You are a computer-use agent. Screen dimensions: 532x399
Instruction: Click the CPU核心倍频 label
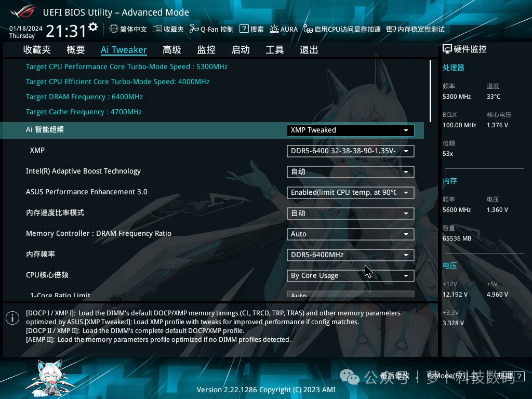[x=47, y=275]
